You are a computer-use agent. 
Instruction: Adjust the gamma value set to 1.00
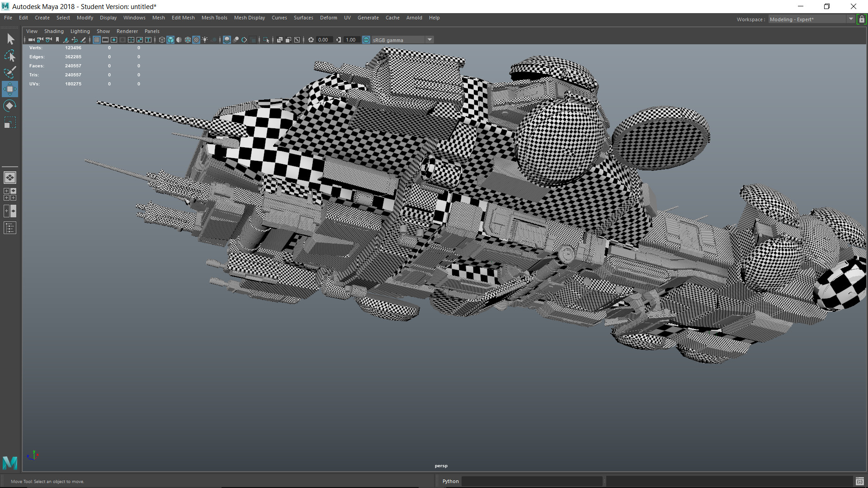[x=351, y=40]
